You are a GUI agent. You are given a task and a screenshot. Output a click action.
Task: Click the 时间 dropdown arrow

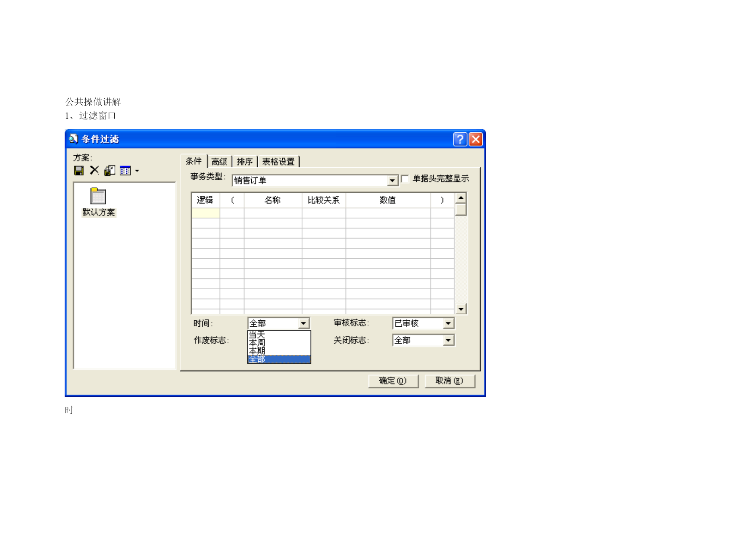click(x=303, y=323)
